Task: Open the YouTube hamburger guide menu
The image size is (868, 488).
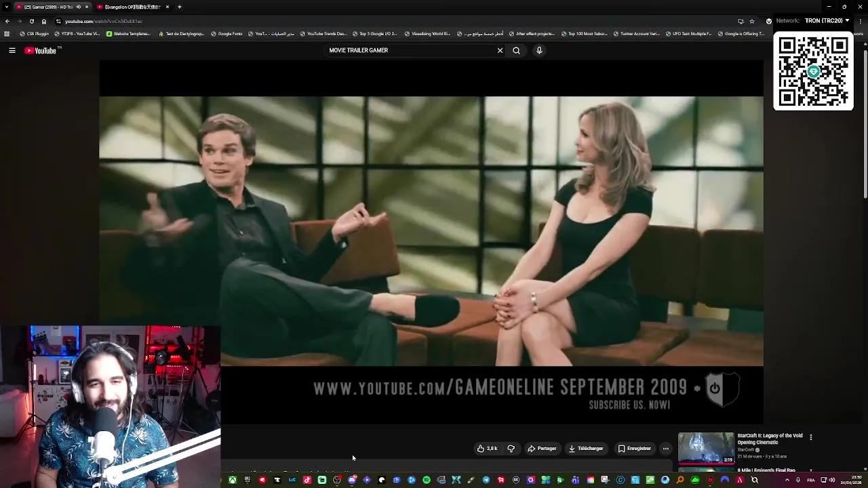Action: click(x=12, y=50)
